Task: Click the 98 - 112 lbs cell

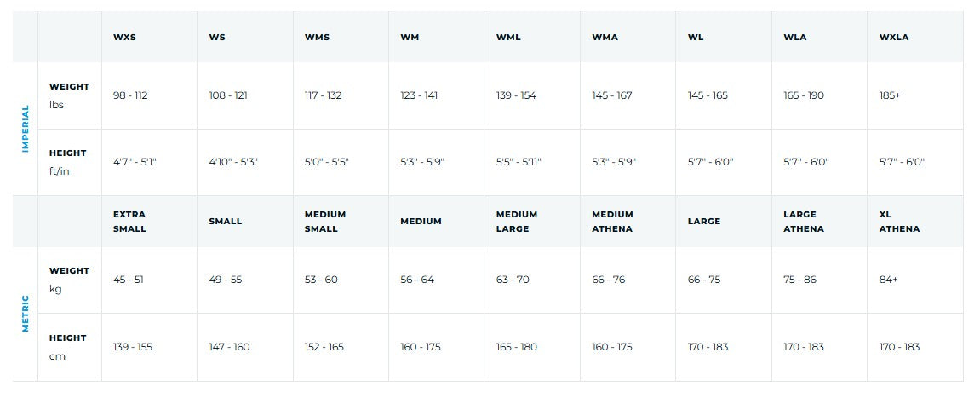Action: pos(130,95)
